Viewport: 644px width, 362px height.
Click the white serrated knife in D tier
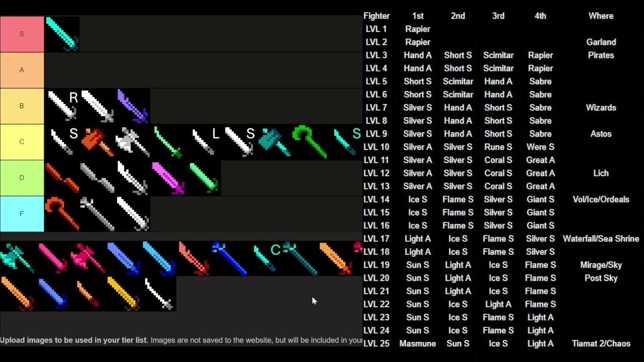click(x=132, y=177)
